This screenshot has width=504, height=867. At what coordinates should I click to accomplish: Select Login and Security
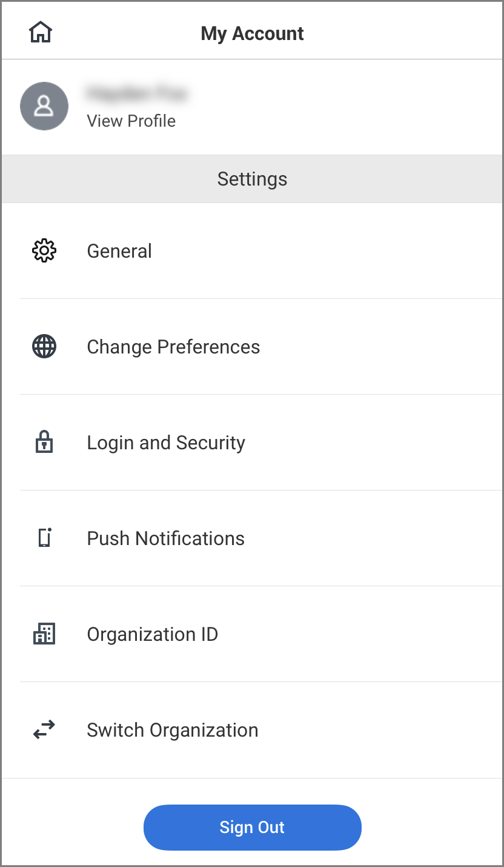point(166,443)
